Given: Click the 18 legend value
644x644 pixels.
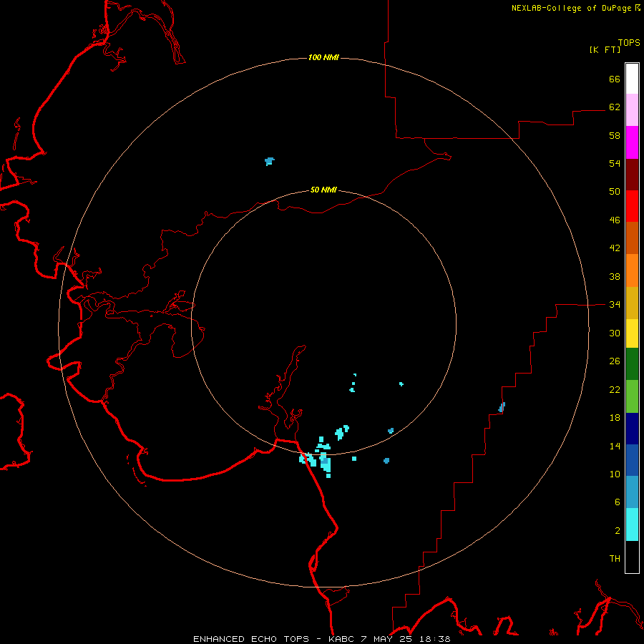Looking at the screenshot, I should pyautogui.click(x=615, y=418).
